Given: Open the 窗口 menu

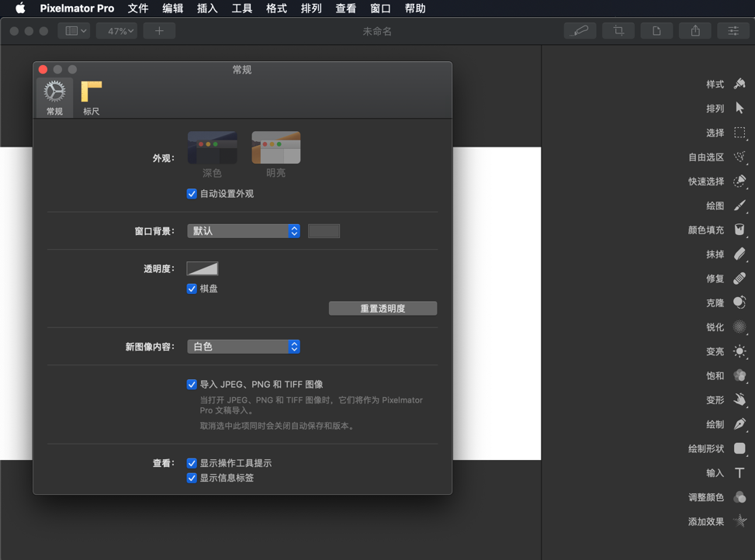Looking at the screenshot, I should click(381, 9).
